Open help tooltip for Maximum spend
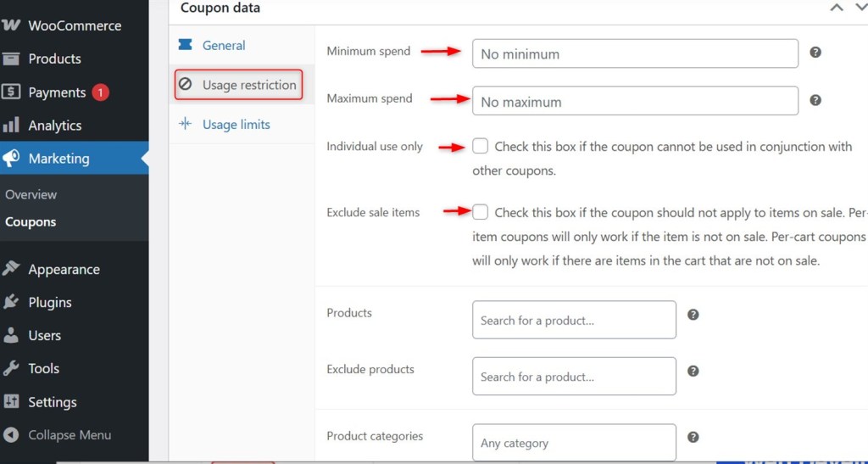Screen dimensions: 868x464 tap(815, 100)
